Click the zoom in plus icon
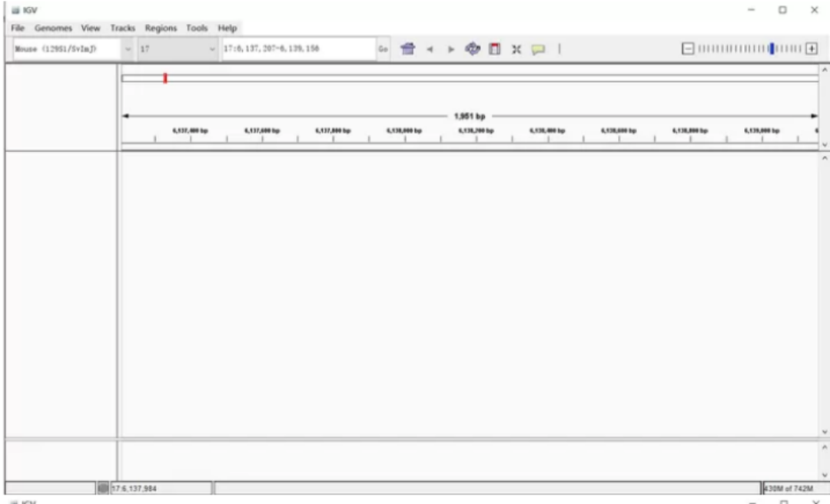Image resolution: width=830 pixels, height=504 pixels. point(811,49)
